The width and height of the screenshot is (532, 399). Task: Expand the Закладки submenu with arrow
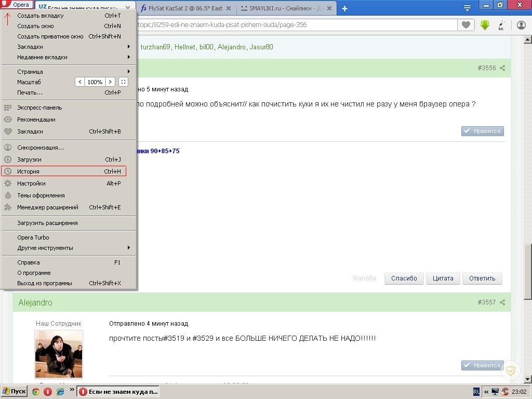click(x=129, y=46)
